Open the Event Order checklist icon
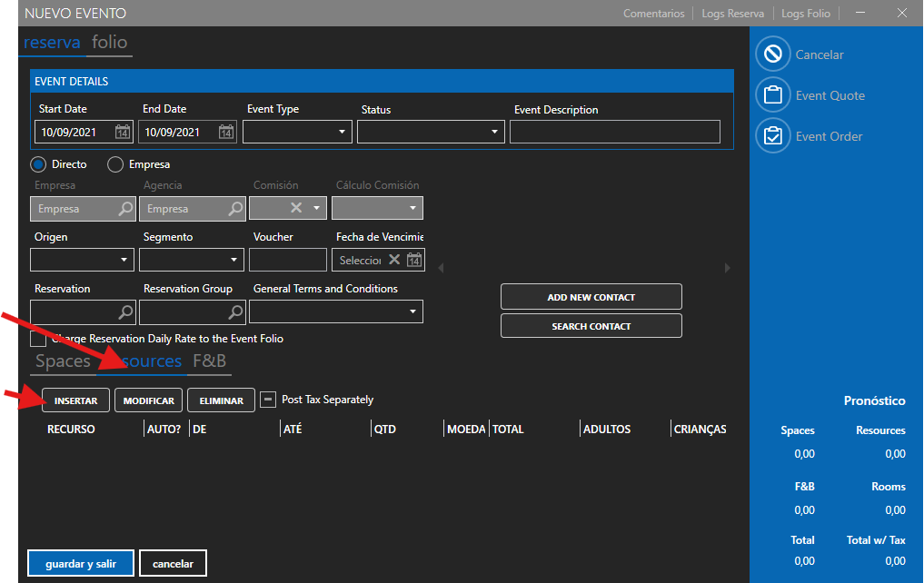This screenshot has width=924, height=583. coord(772,136)
